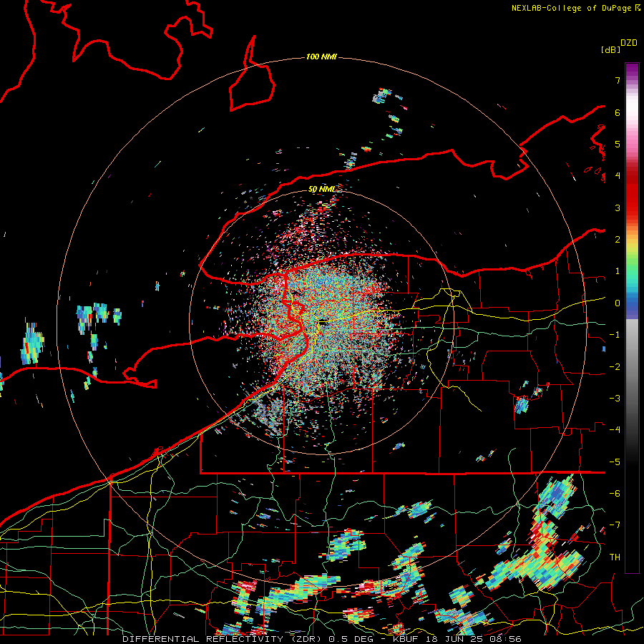This screenshot has height=644, width=644.
Task: Click the 0 value on the color scale
Action: [x=618, y=303]
